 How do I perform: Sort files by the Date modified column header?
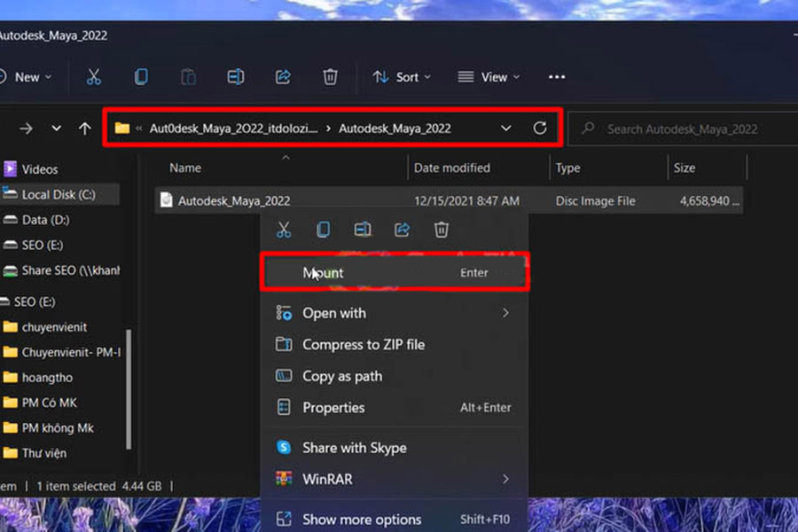(x=452, y=168)
